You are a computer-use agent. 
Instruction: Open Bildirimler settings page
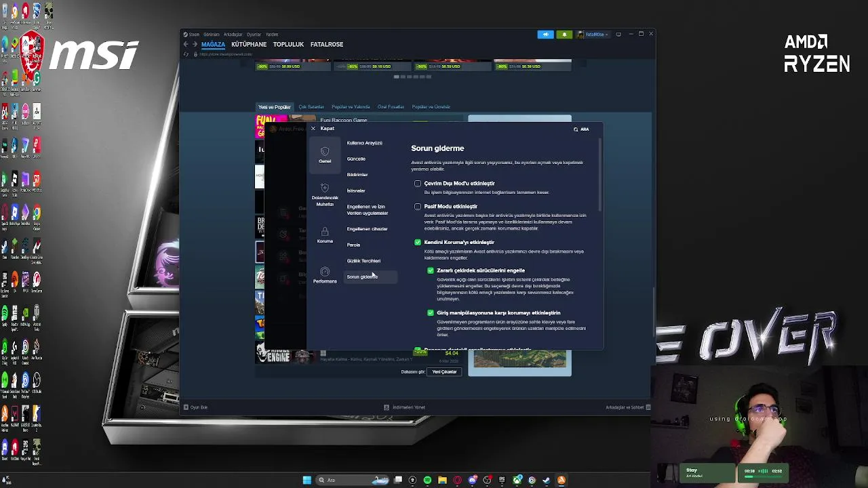[x=357, y=175]
